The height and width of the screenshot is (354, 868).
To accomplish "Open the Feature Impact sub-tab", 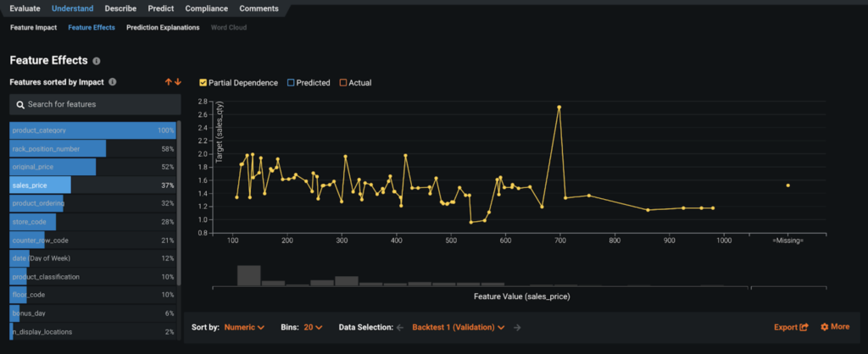I will 33,27.
